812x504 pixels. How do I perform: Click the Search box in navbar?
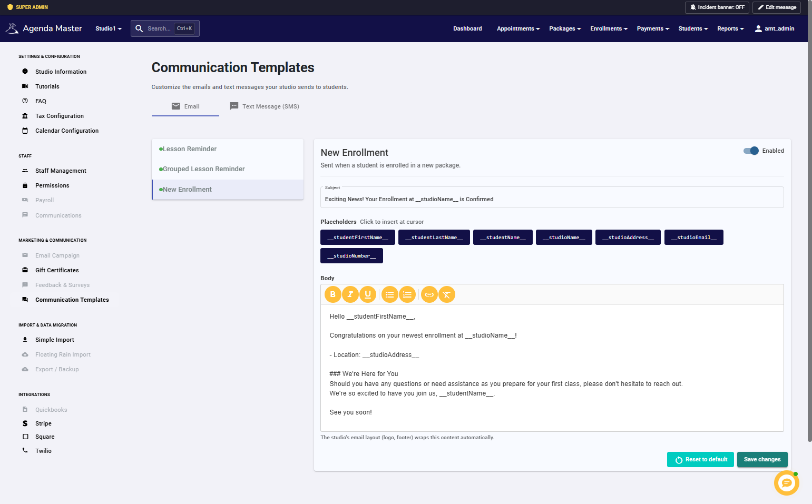pos(165,28)
